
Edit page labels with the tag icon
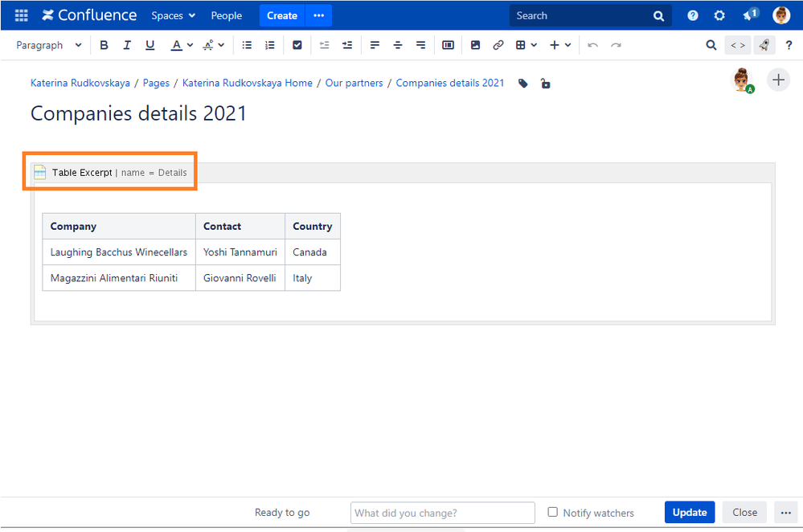pyautogui.click(x=522, y=84)
